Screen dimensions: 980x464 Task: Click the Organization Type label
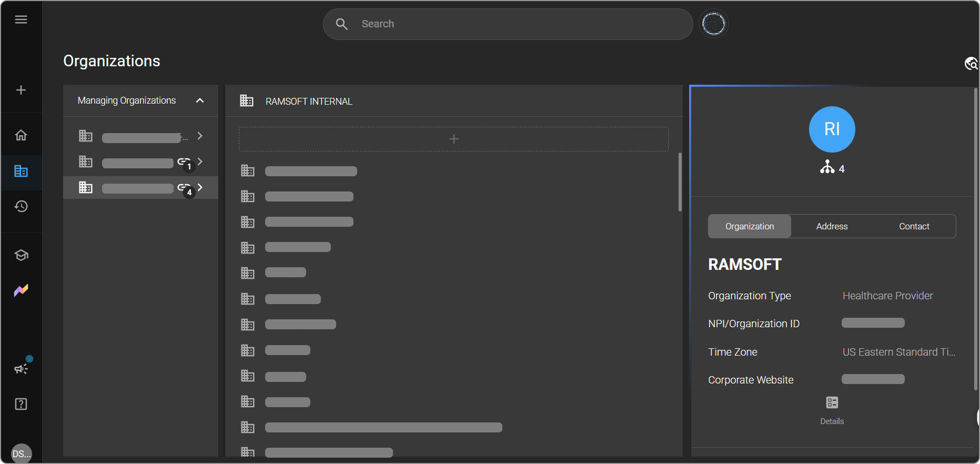[x=750, y=296]
